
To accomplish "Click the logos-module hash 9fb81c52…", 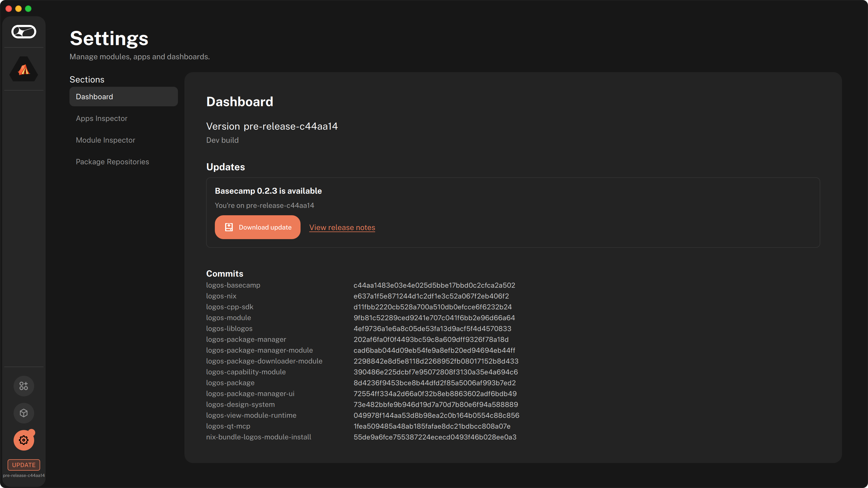I will [434, 317].
